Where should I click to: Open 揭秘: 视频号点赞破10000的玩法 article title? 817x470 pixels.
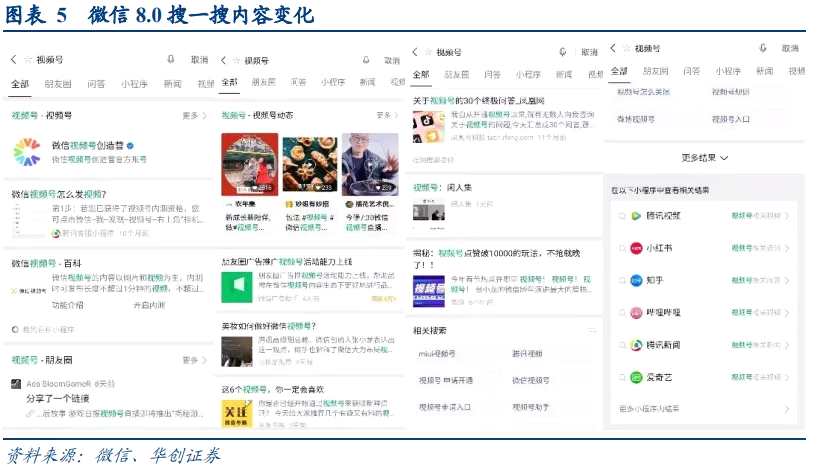point(497,258)
